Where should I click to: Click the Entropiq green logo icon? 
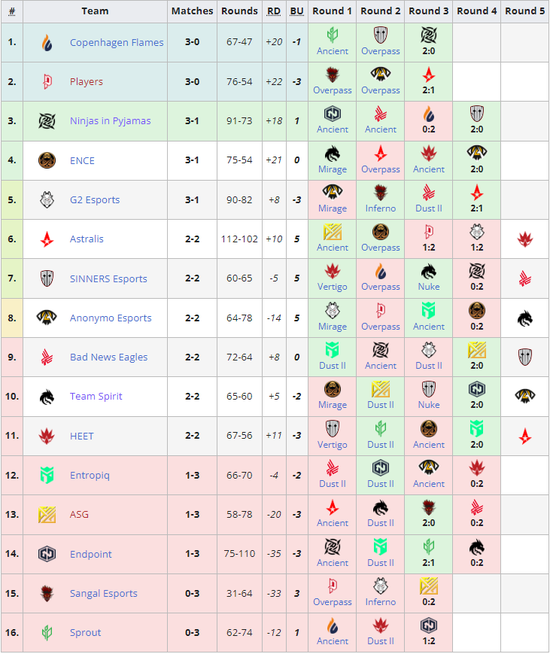tap(47, 475)
